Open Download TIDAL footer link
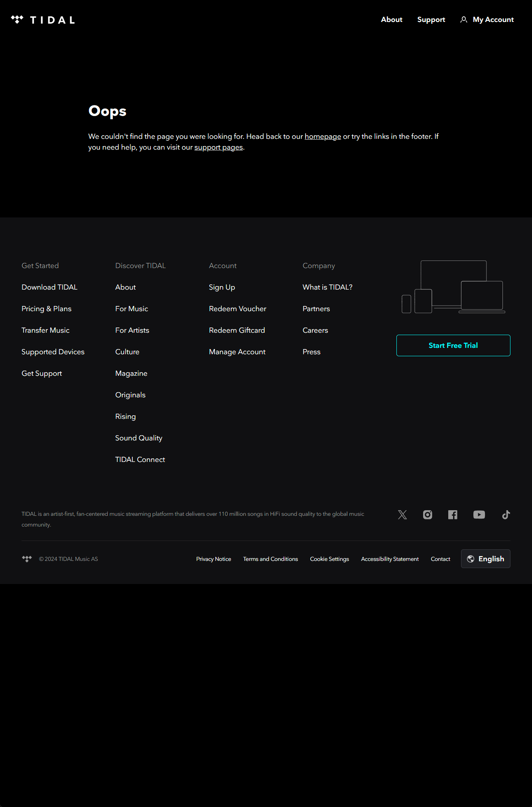532x807 pixels. 49,287
